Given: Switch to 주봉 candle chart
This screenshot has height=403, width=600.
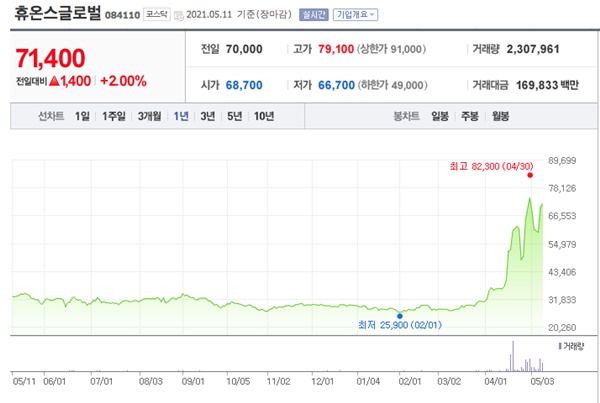Looking at the screenshot, I should (470, 116).
